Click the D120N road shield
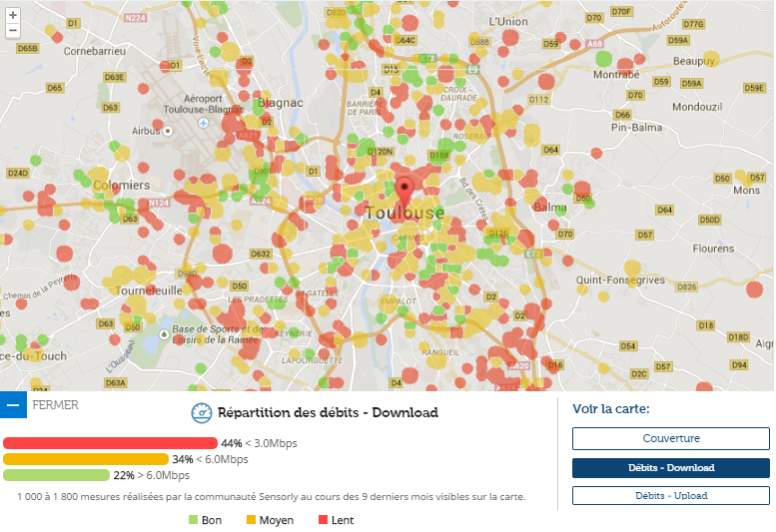This screenshot has width=776, height=532. [x=381, y=152]
